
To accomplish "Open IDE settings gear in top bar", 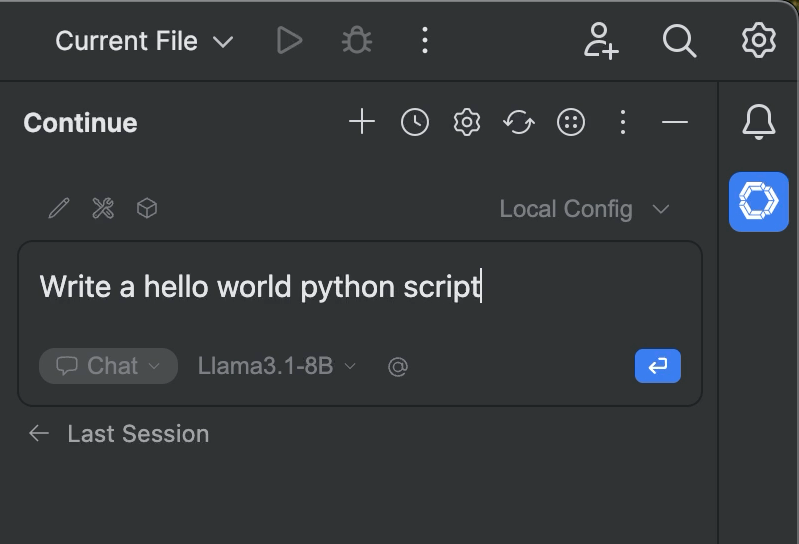I will [759, 41].
